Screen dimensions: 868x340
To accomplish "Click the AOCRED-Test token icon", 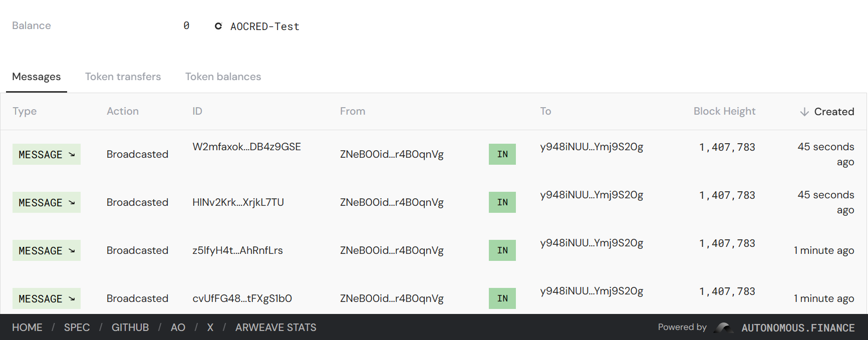I will pos(218,26).
